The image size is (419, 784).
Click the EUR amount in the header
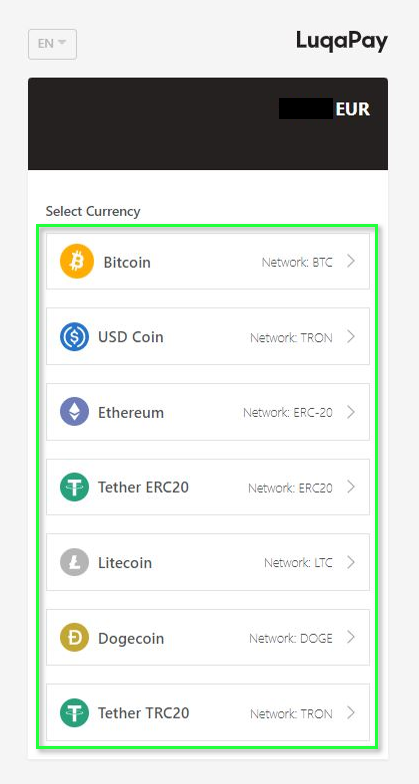(x=324, y=108)
